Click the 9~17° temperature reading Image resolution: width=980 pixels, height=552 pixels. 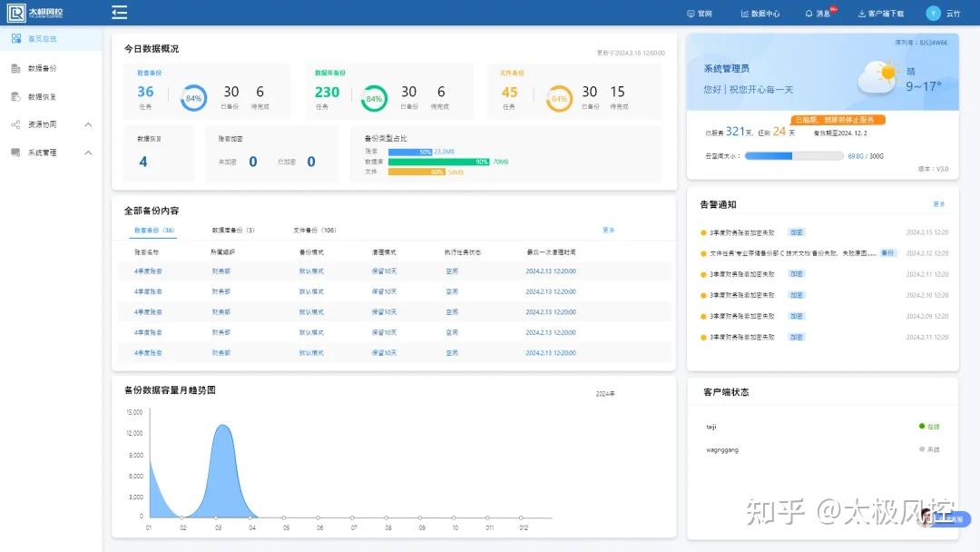tap(923, 86)
